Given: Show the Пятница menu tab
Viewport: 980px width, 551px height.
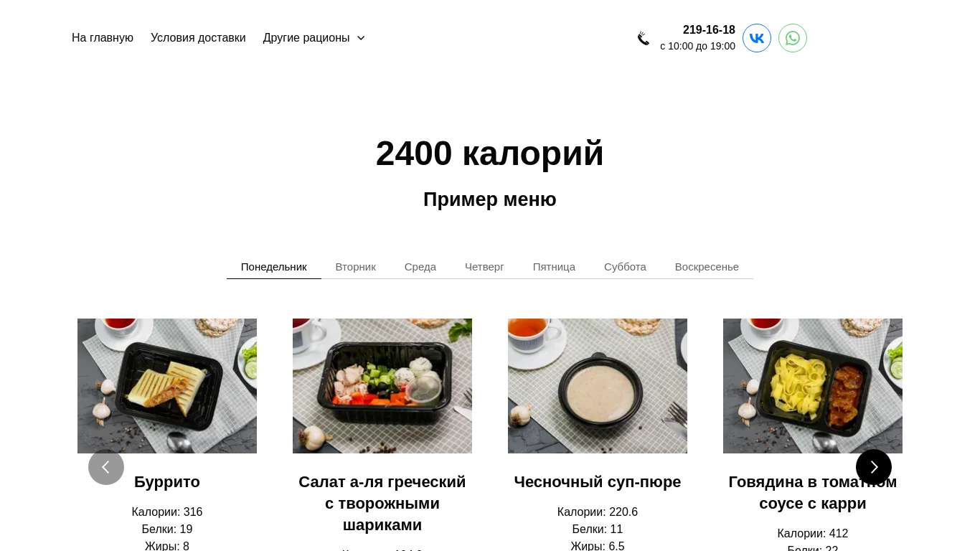Looking at the screenshot, I should pos(554,267).
